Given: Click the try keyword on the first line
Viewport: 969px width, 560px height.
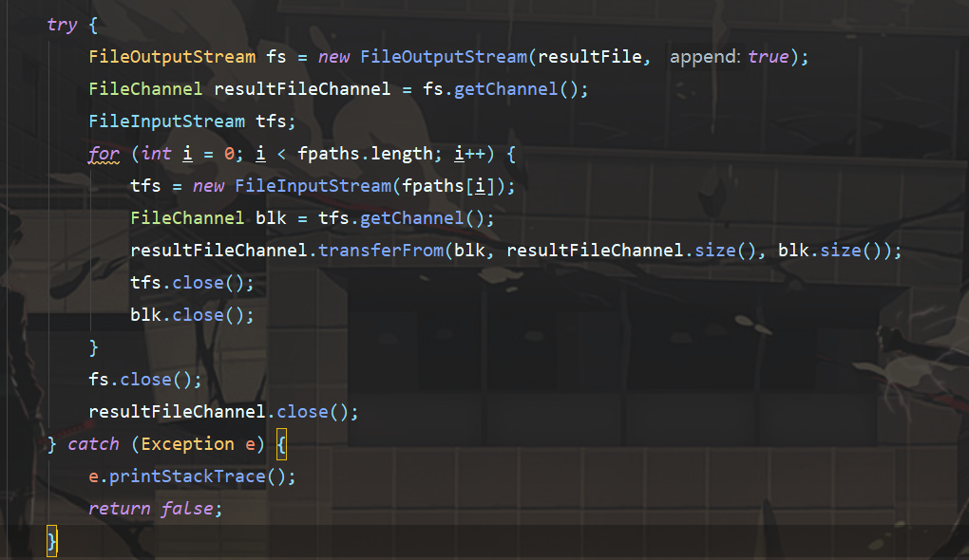Looking at the screenshot, I should (x=62, y=25).
